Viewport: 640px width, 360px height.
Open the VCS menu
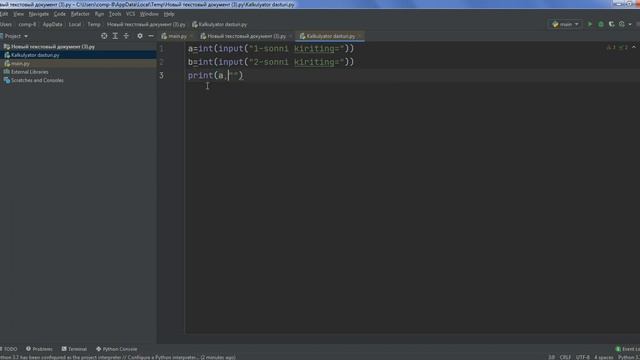click(131, 14)
